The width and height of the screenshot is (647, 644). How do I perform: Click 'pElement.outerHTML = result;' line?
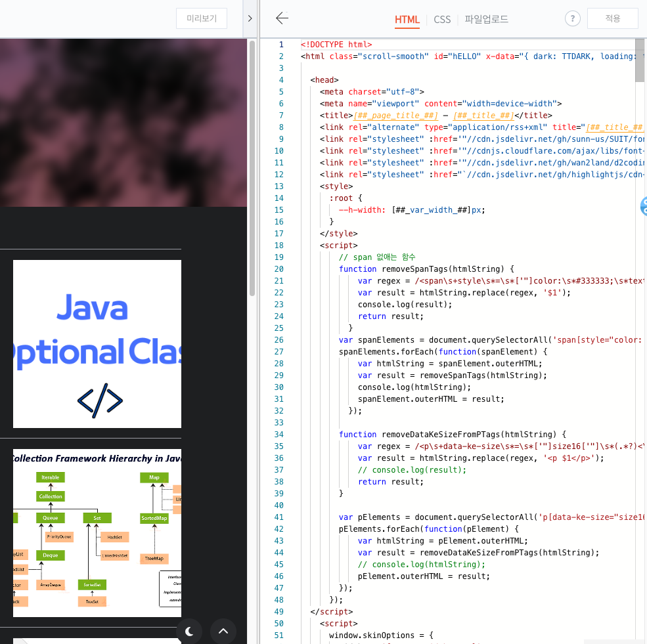(424, 576)
